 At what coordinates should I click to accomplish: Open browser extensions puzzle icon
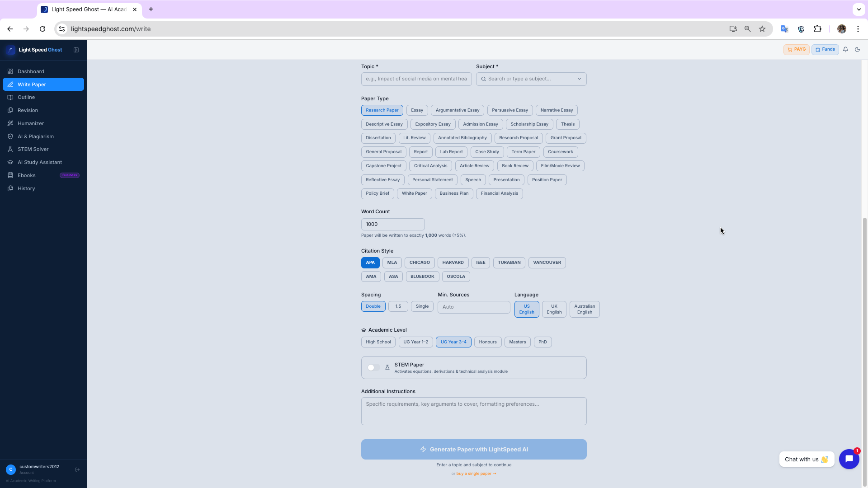(x=817, y=29)
